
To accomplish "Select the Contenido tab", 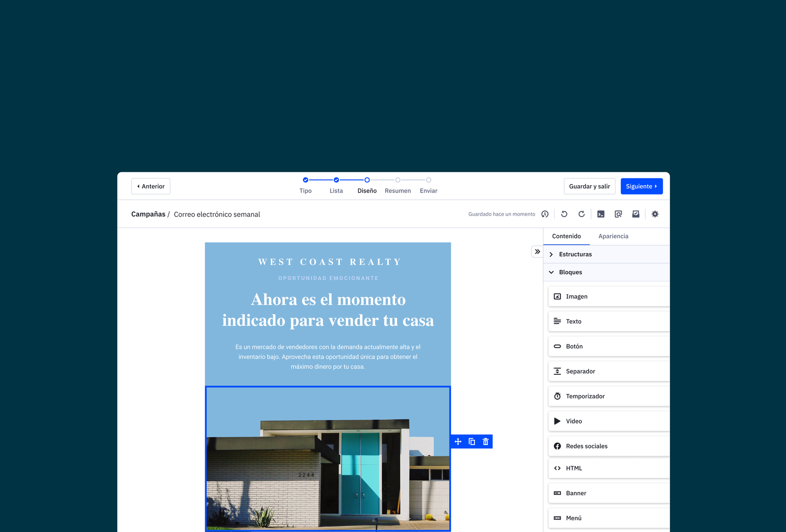I will [566, 236].
